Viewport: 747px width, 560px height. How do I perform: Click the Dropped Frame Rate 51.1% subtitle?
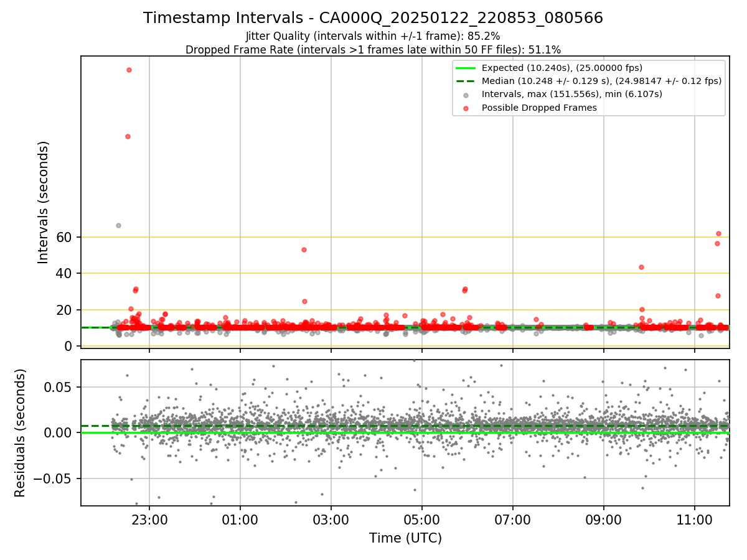click(x=373, y=50)
